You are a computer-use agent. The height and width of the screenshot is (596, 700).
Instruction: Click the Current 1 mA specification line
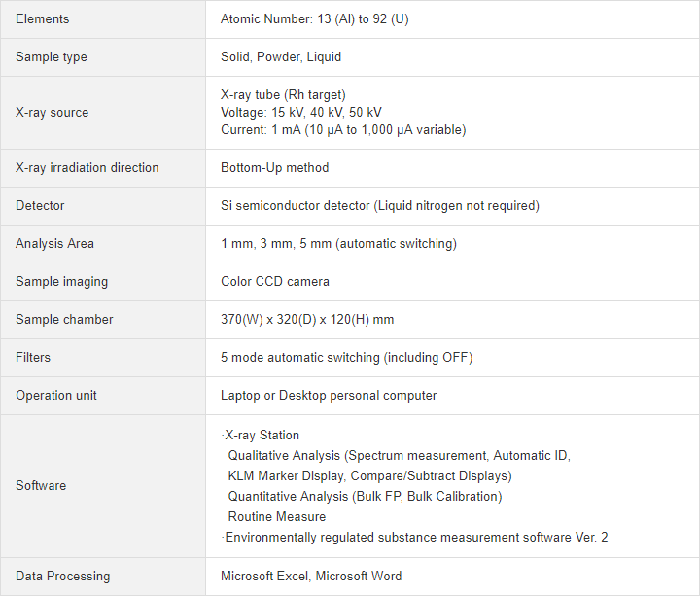coord(343,130)
